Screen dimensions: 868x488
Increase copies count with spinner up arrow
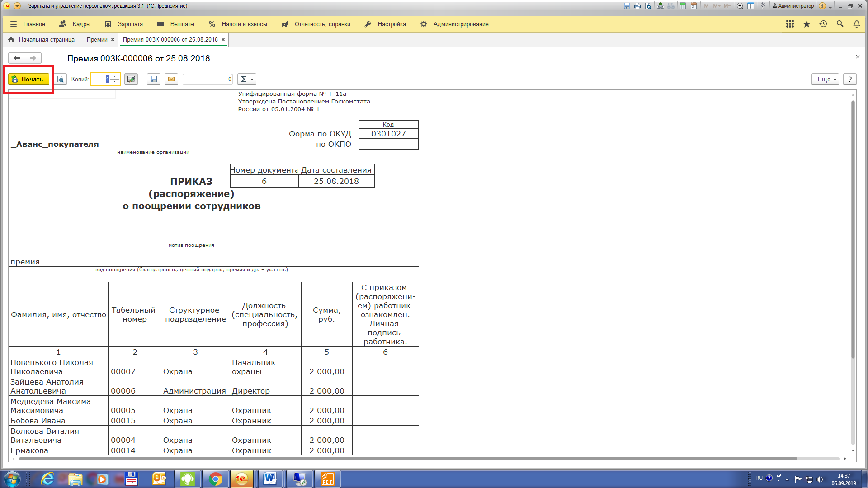(115, 76)
